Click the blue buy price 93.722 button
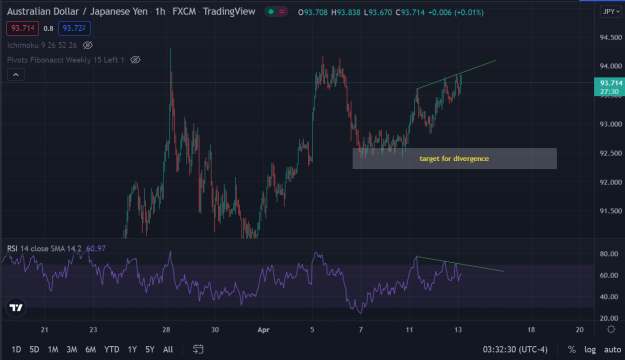The image size is (625, 360). point(74,28)
